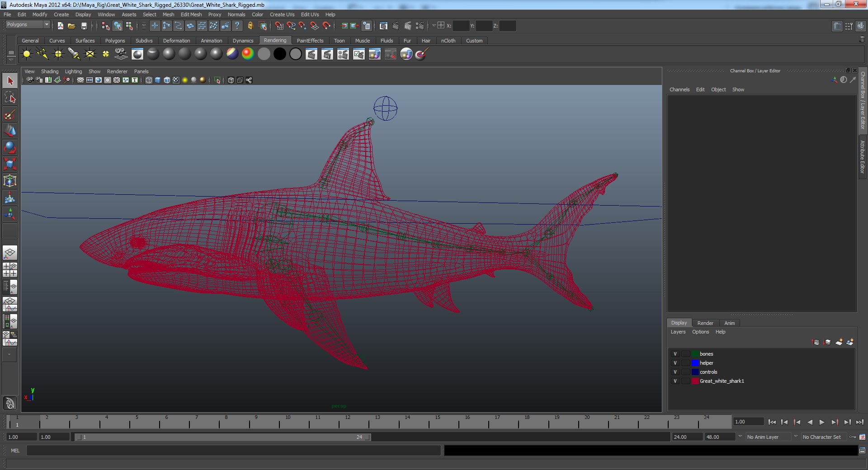Expand the status line selection mask arrow
Viewport: 868px width, 470px height.
[144, 26]
